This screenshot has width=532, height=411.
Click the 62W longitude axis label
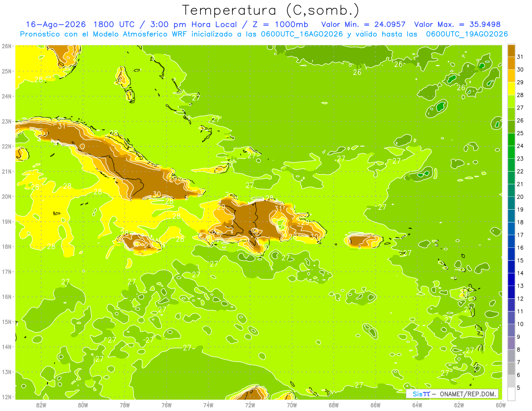(x=459, y=405)
